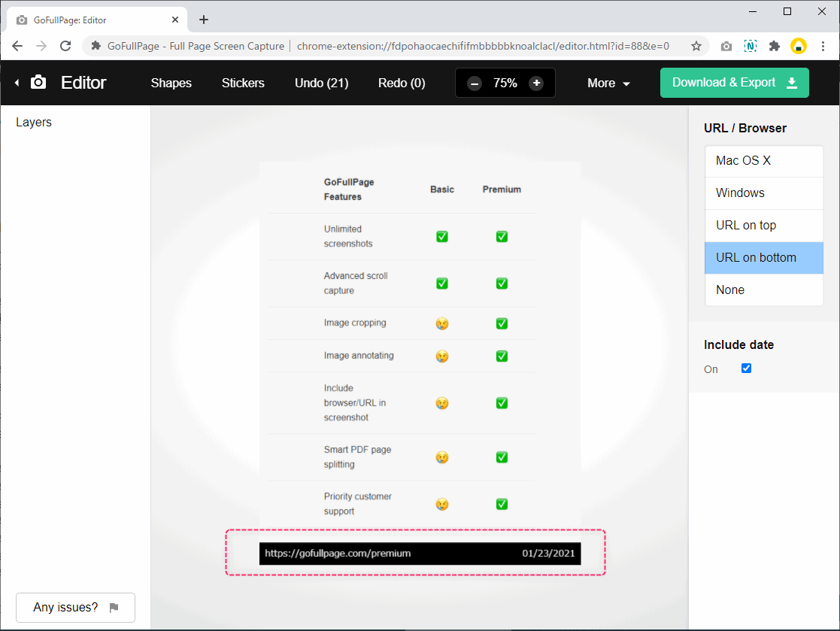840x631 pixels.
Task: Click the URL / Browser section heading
Action: pos(745,128)
